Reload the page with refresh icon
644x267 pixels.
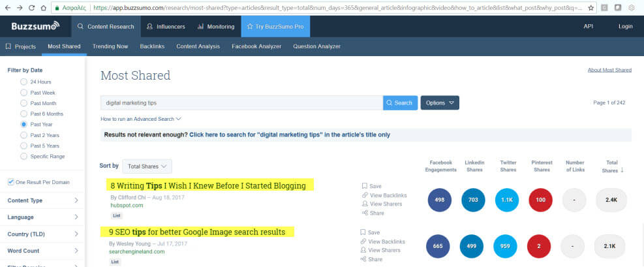pyautogui.click(x=31, y=8)
